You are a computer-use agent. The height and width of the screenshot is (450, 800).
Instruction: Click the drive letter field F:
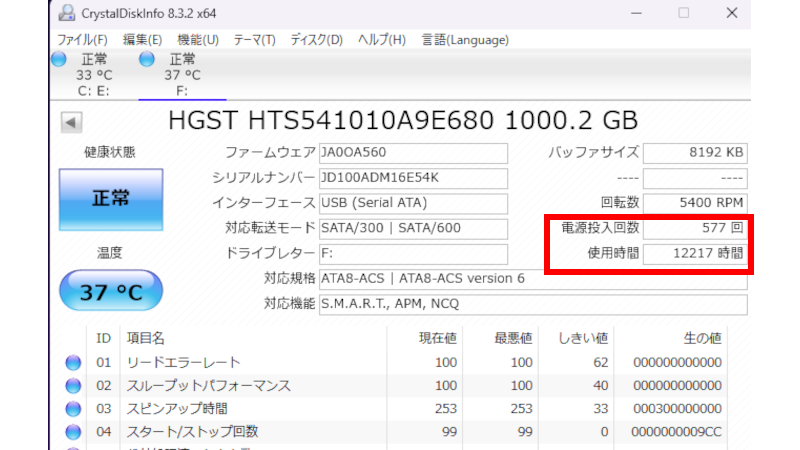click(x=413, y=254)
